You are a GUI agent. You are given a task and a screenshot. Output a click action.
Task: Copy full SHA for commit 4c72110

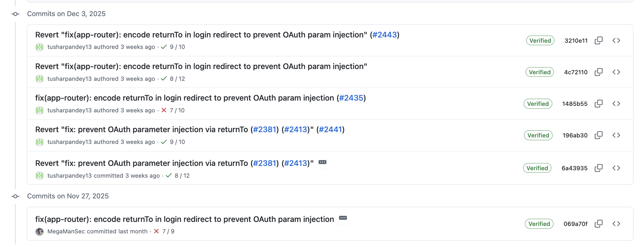598,72
